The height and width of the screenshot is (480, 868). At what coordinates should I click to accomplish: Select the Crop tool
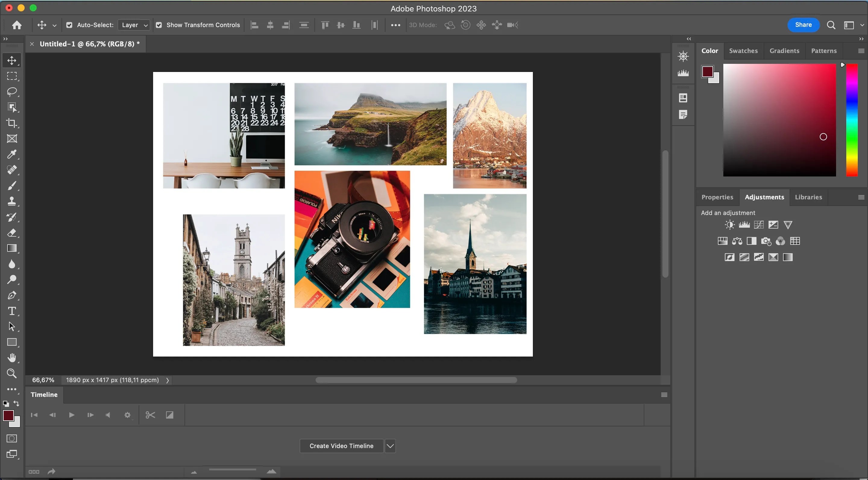[x=12, y=123]
